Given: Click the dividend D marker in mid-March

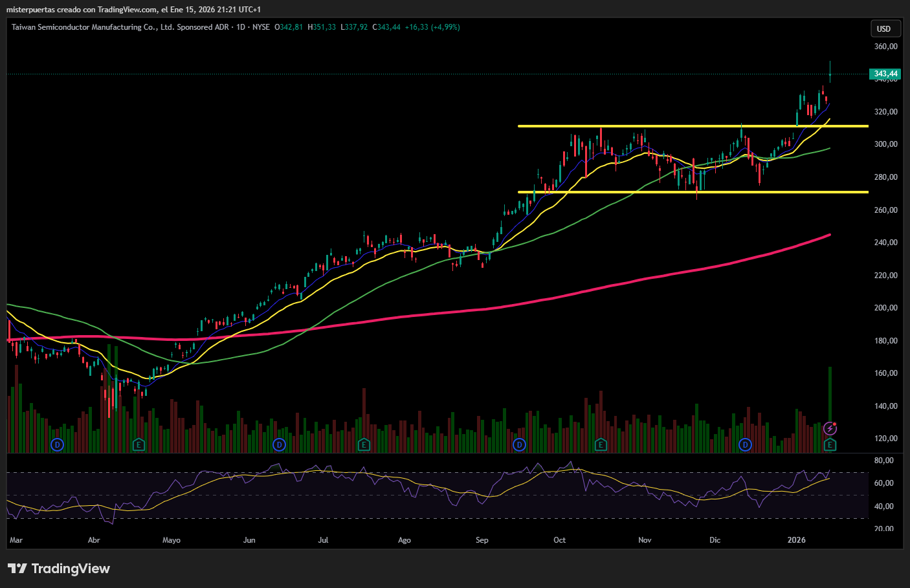Looking at the screenshot, I should pyautogui.click(x=58, y=445).
